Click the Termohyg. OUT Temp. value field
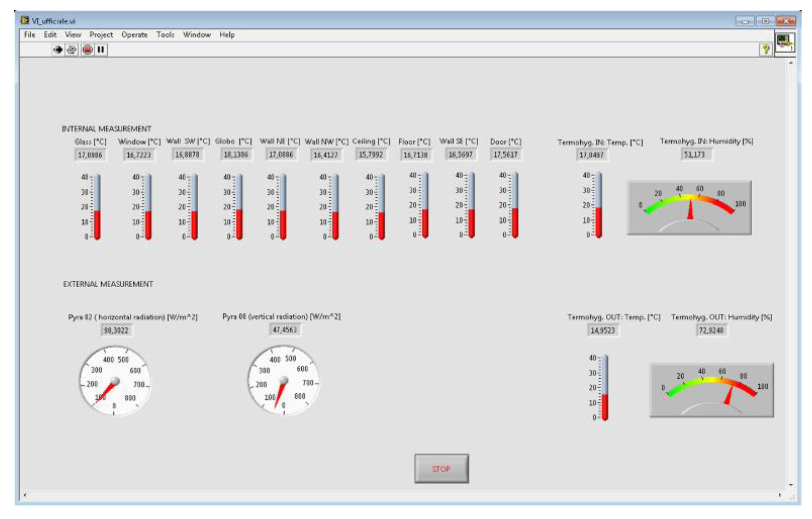This screenshot has height=519, width=812. coord(603,330)
